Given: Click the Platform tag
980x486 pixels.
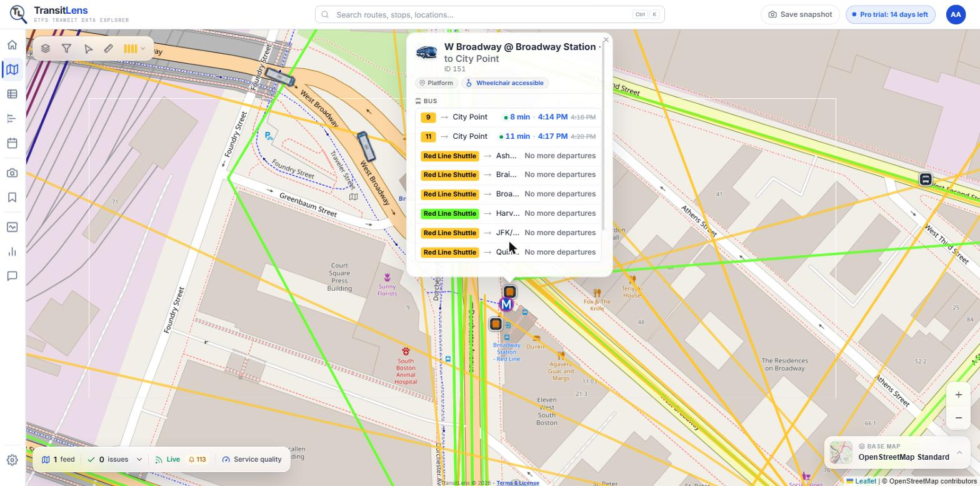Looking at the screenshot, I should [x=436, y=83].
